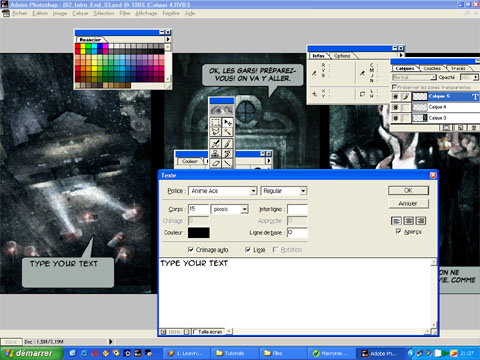The image size is (480, 360).
Task: Open the Filtre menu
Action: [x=125, y=13]
